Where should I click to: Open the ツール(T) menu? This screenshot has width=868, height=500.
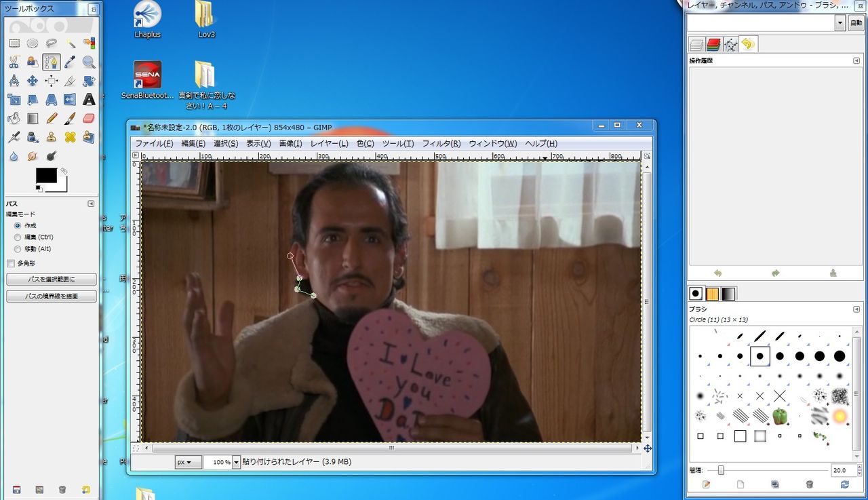(x=397, y=144)
